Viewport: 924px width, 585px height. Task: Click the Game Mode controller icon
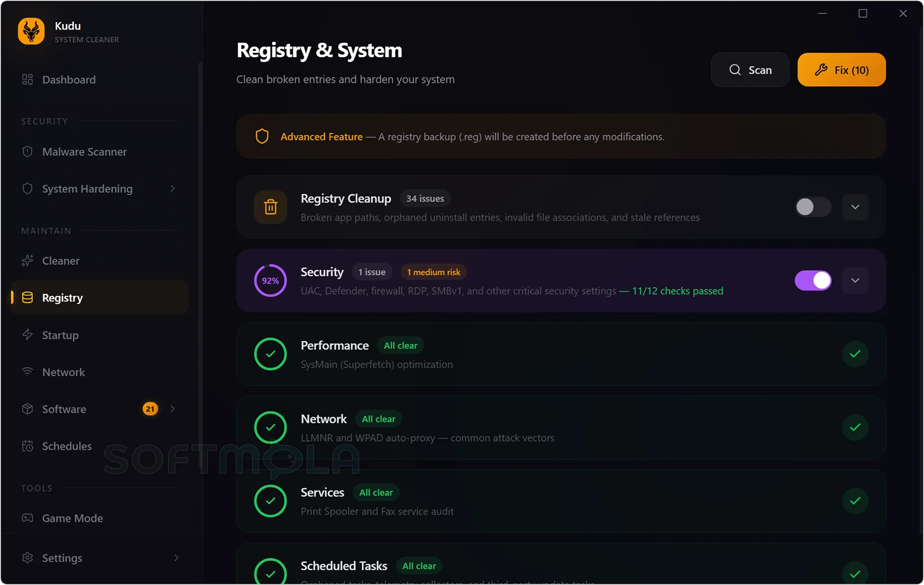click(x=27, y=518)
